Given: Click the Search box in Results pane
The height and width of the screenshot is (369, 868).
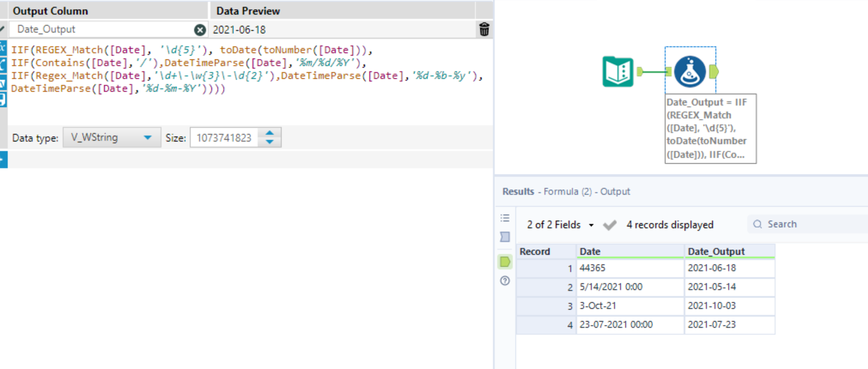Looking at the screenshot, I should point(802,224).
